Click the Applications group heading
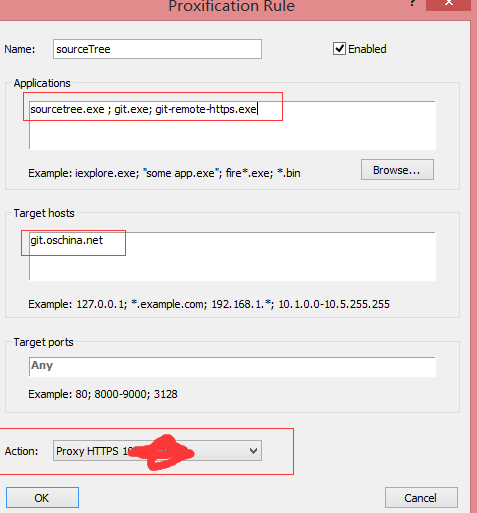Viewport: 477px width, 513px height. point(42,83)
